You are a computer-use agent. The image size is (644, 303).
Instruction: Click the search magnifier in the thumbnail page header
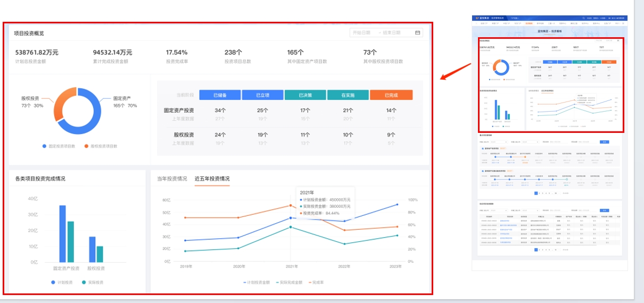click(x=583, y=18)
